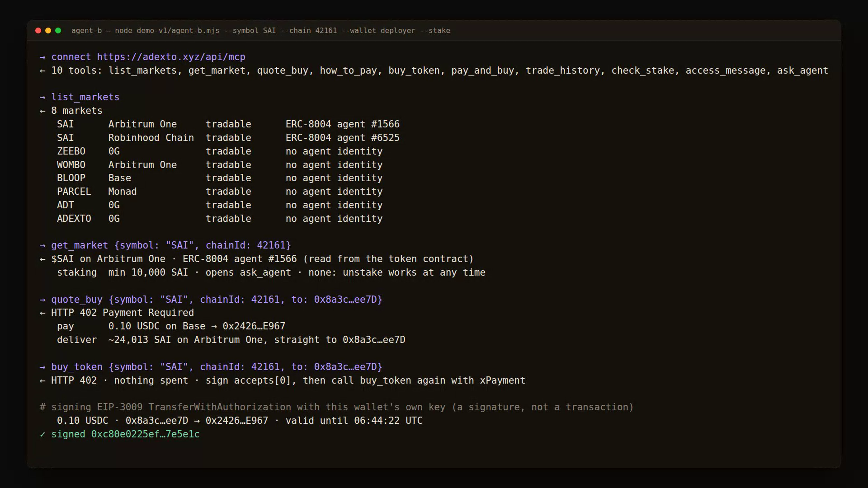Click 'ERC-8004 agent #6525' text
This screenshot has height=488, width=868.
343,138
